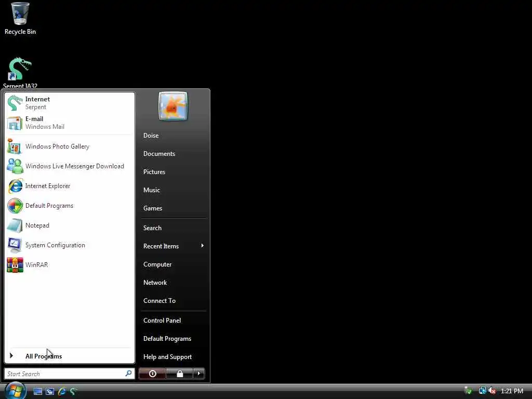This screenshot has height=399, width=532.
Task: Open Documents from Start menu
Action: click(174, 154)
